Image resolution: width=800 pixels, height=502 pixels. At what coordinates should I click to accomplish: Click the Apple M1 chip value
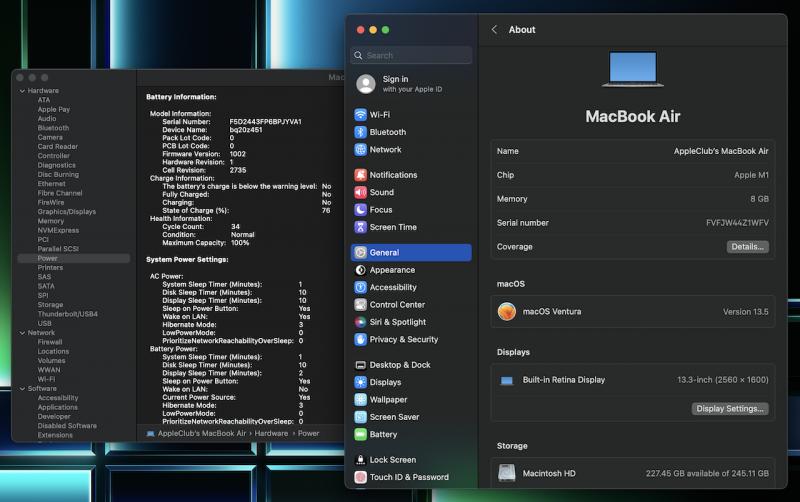click(x=751, y=175)
